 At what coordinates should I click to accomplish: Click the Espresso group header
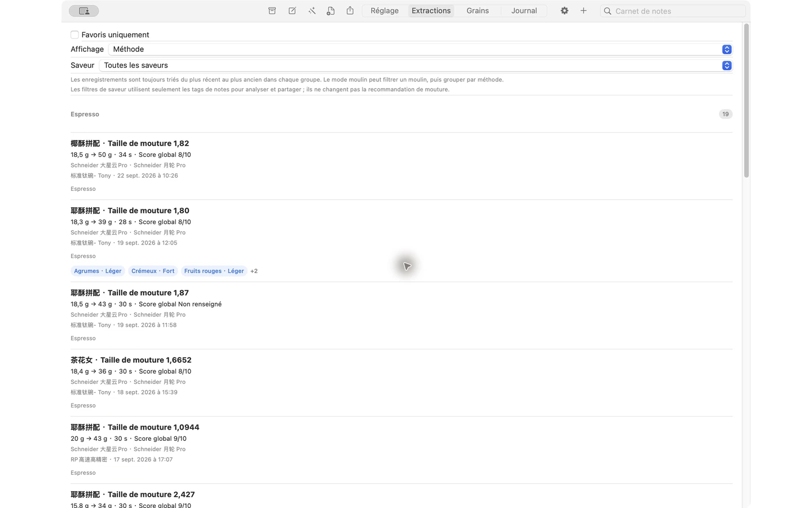click(85, 114)
